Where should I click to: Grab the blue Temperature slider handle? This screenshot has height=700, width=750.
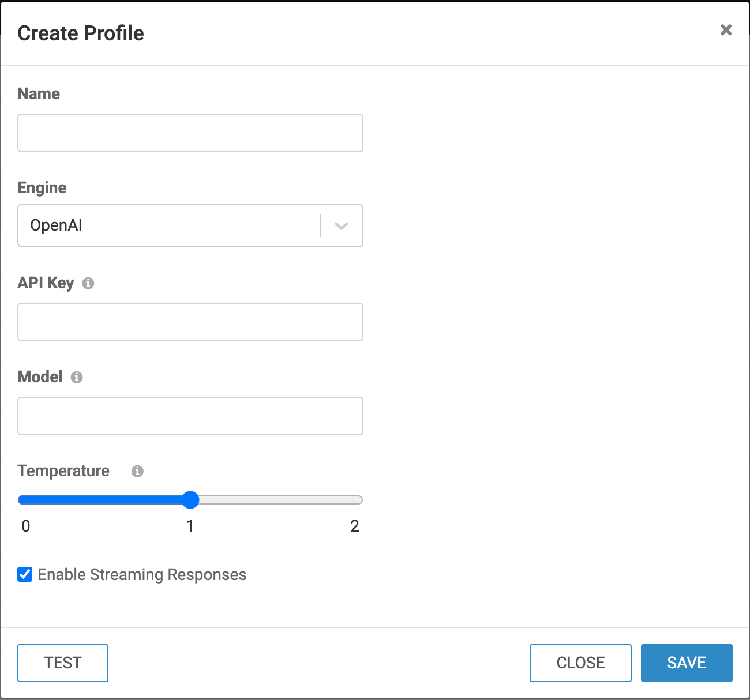tap(190, 500)
